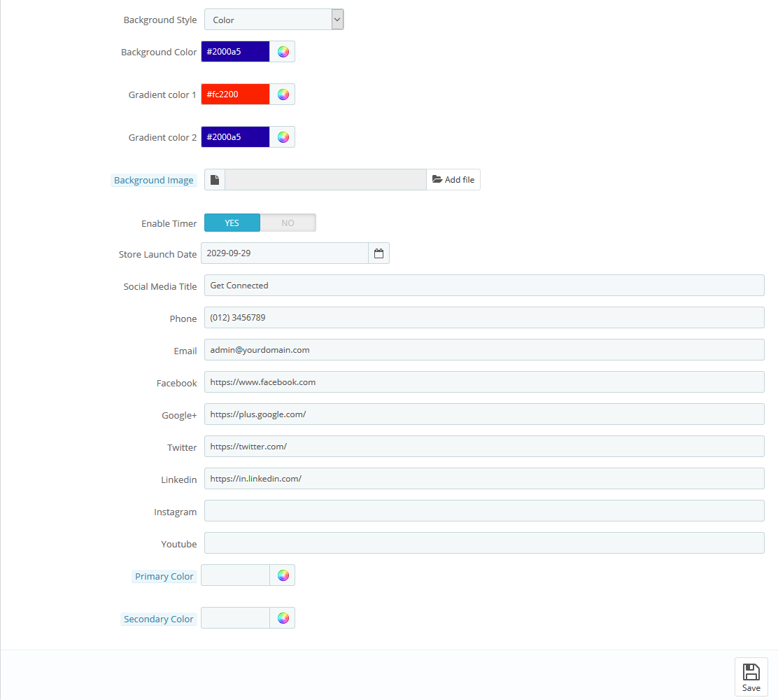Click the Background Image help label

click(154, 181)
